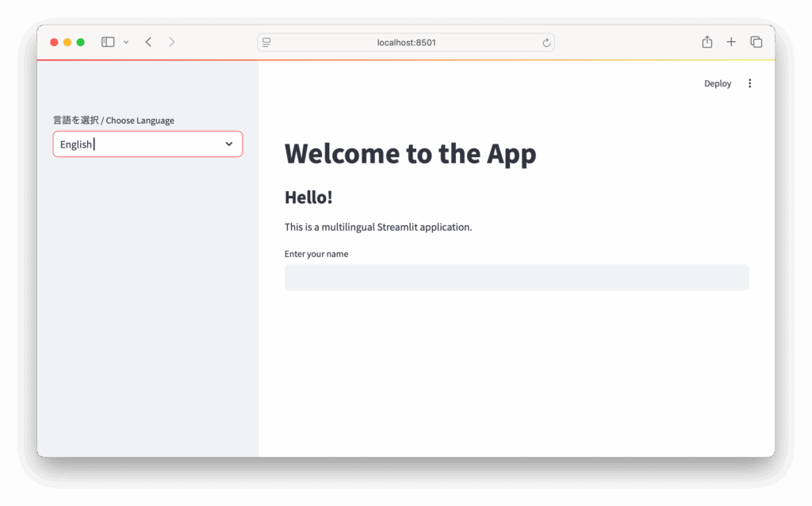
Task: Click the green full-screen window button
Action: tap(80, 42)
